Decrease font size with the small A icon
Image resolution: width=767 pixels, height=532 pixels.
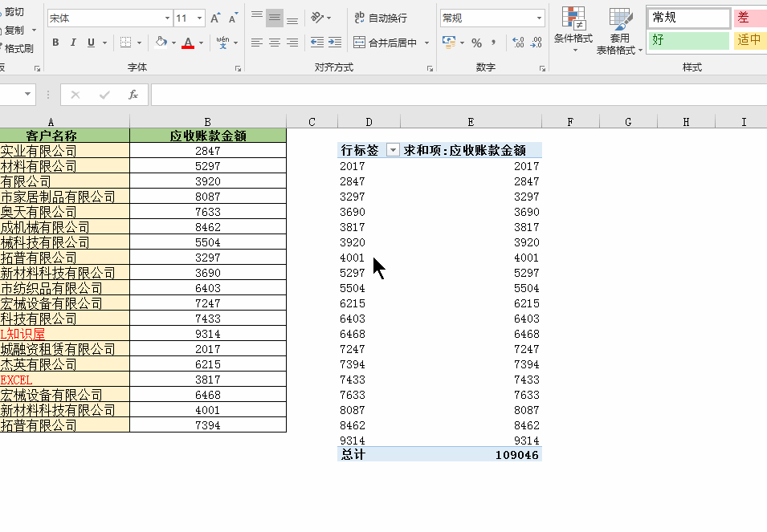coord(234,18)
